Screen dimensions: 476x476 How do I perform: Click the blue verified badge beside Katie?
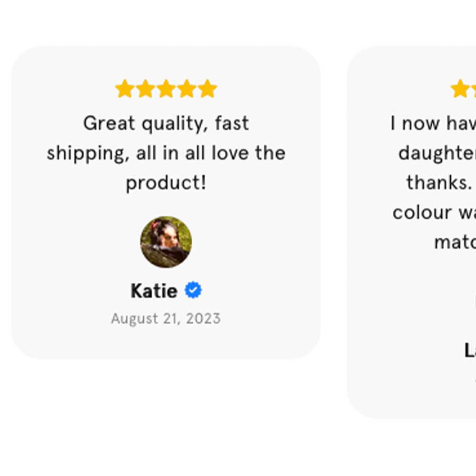193,290
